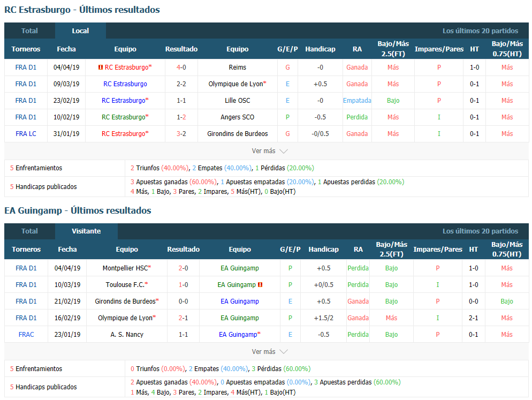
Task: Expand Ver más under RC Estrasburgo results
Action: (269, 151)
